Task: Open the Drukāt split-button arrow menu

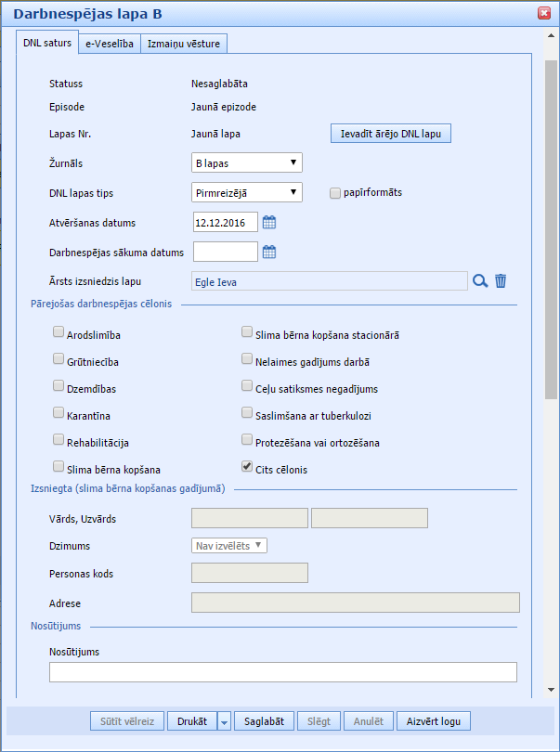Action: point(224,721)
